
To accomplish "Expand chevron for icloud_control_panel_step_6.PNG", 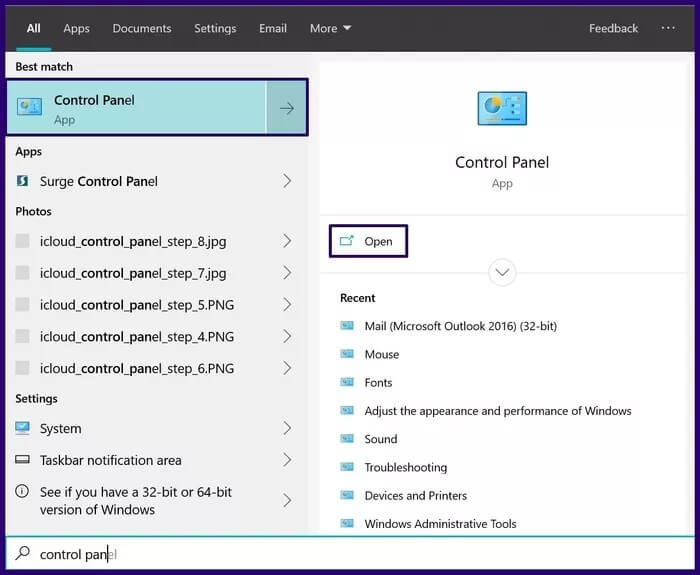I will [287, 368].
